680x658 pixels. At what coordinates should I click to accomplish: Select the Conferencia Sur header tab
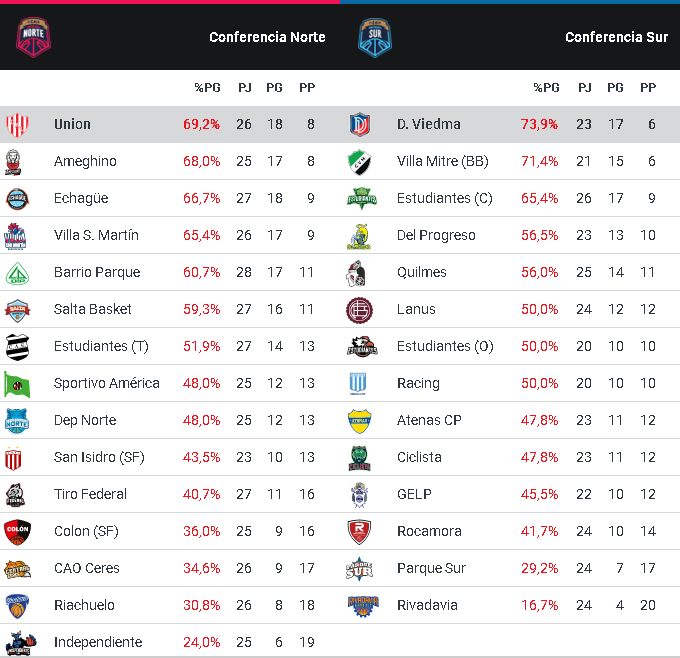pyautogui.click(x=616, y=37)
